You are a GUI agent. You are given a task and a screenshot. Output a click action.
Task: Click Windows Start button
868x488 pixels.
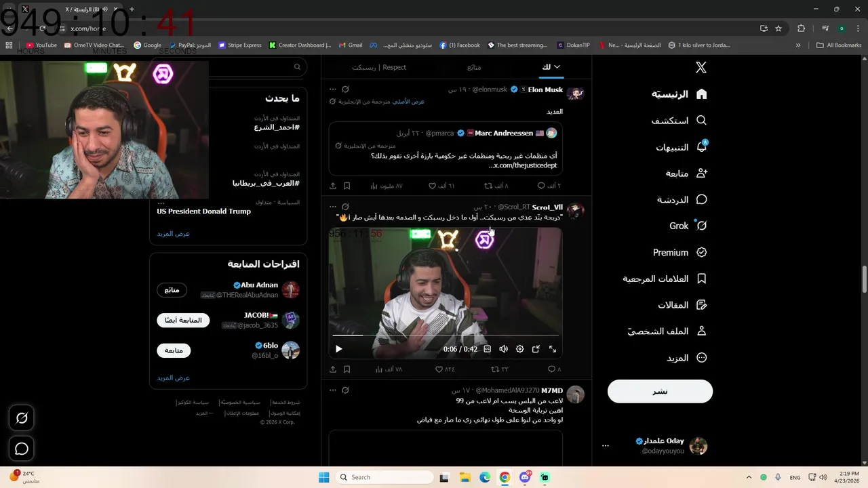pos(323,477)
